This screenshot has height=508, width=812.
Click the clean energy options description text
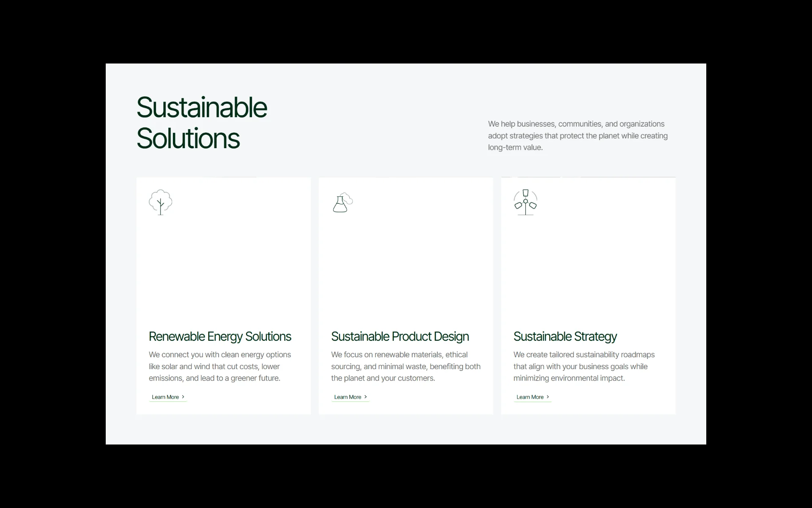tap(220, 366)
